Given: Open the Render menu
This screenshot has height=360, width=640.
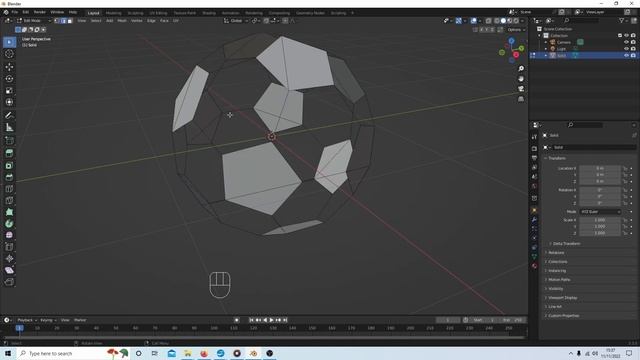Looking at the screenshot, I should pyautogui.click(x=40, y=12).
